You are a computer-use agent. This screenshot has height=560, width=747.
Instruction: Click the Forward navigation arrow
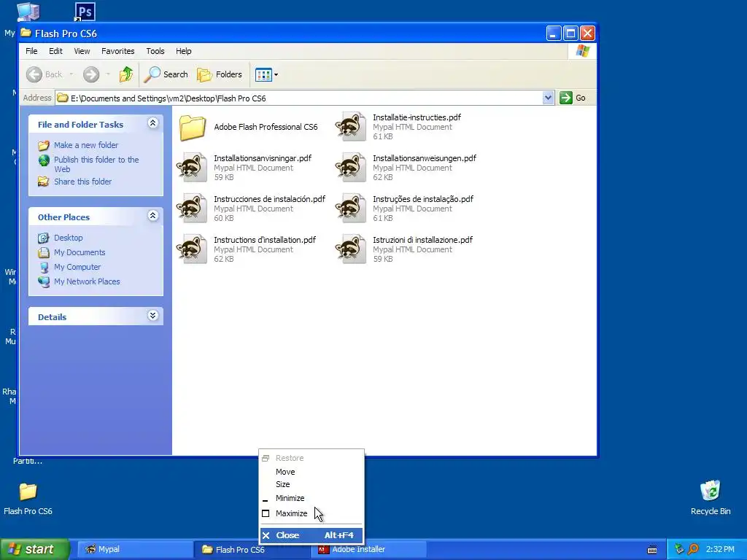click(x=91, y=74)
